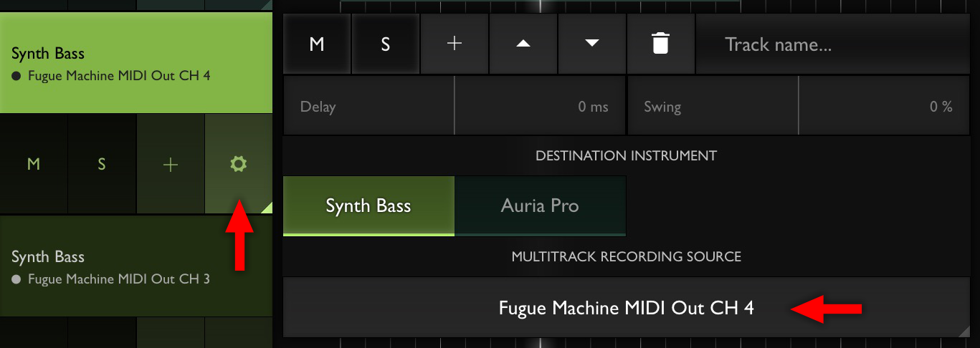The image size is (980, 348).
Task: Select Auria Pro as destination instrument
Action: pos(540,206)
